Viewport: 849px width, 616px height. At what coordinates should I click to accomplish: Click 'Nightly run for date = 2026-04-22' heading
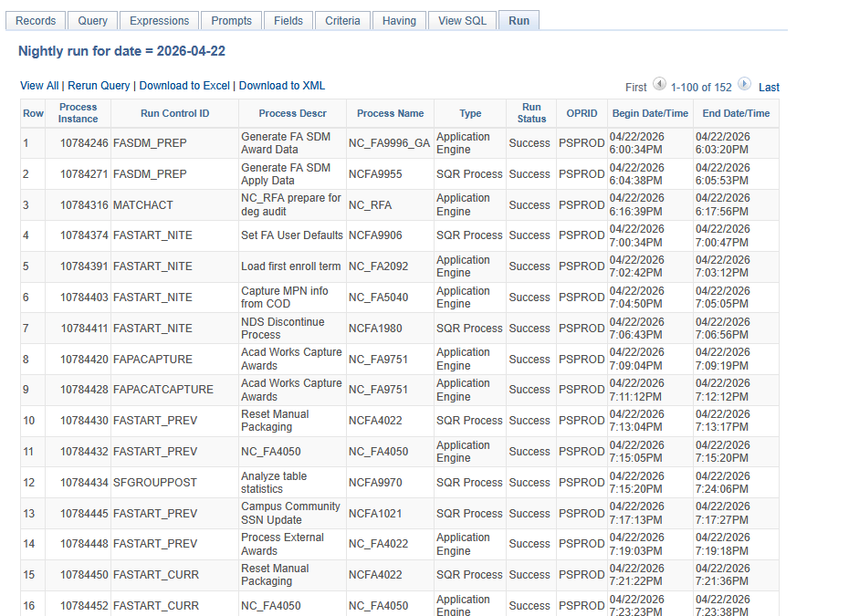[121, 51]
